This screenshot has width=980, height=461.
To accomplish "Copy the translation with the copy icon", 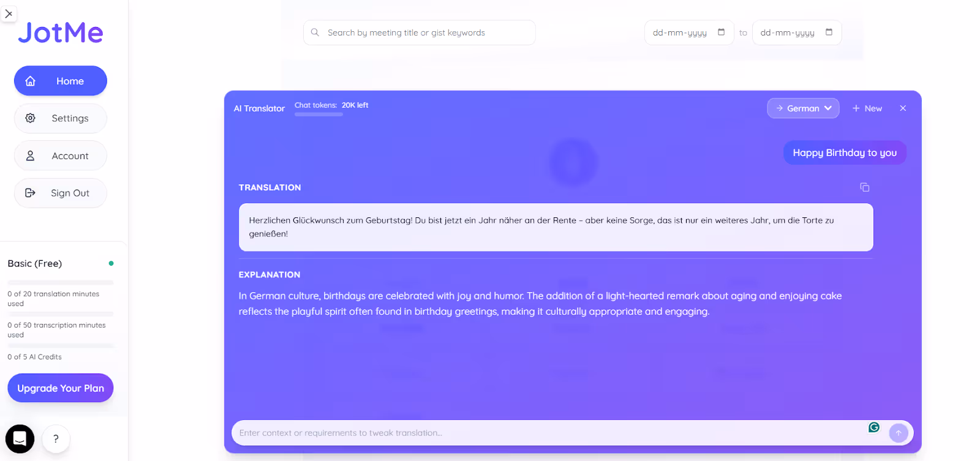I will pos(865,187).
